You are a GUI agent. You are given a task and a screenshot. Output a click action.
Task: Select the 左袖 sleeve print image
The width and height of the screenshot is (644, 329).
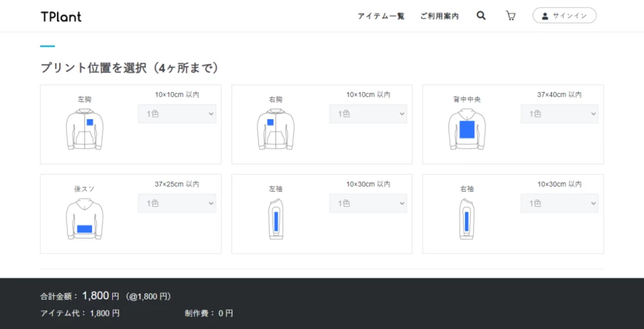coord(275,219)
